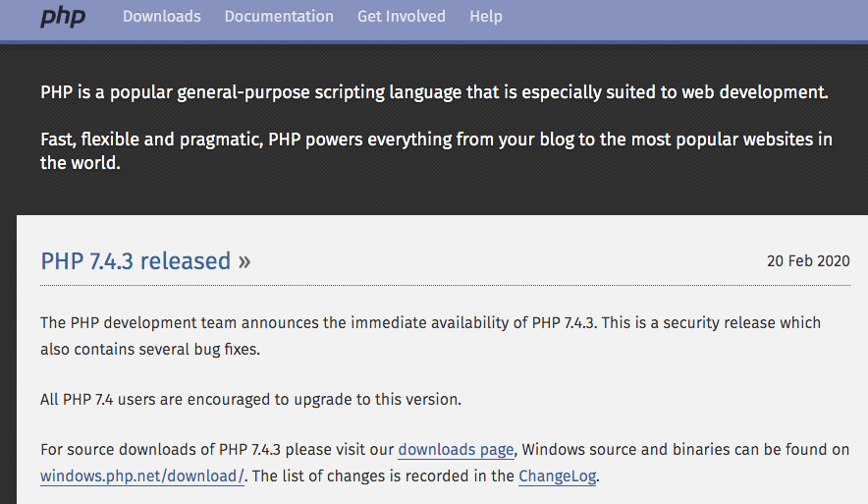Follow the downloads page link

pyautogui.click(x=456, y=450)
